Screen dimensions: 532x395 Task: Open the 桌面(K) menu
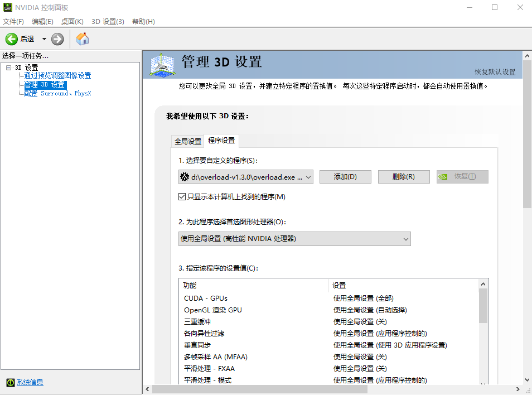coord(72,21)
